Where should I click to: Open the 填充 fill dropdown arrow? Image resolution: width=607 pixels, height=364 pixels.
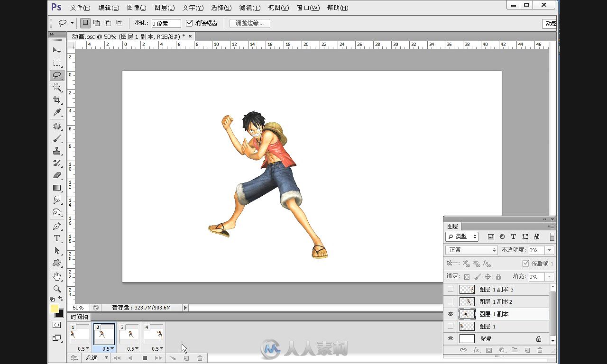(x=550, y=276)
